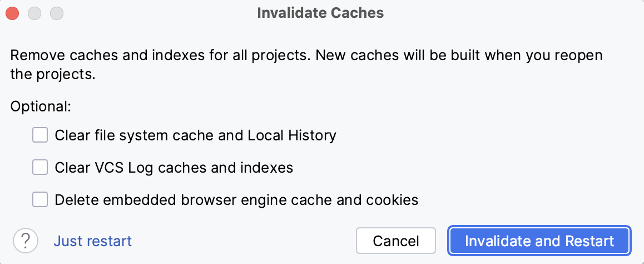644x264 pixels.
Task: Check Delete embedded browser engine cache checkbox
Action: 40,199
